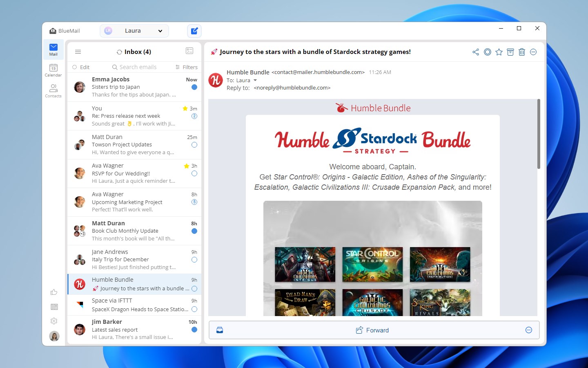Share the Humble Bundle email

point(475,52)
